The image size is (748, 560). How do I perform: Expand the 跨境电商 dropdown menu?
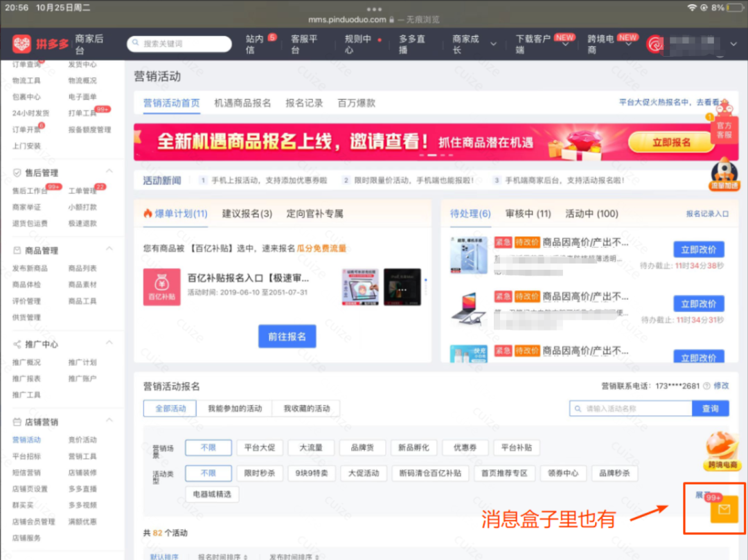(x=629, y=44)
